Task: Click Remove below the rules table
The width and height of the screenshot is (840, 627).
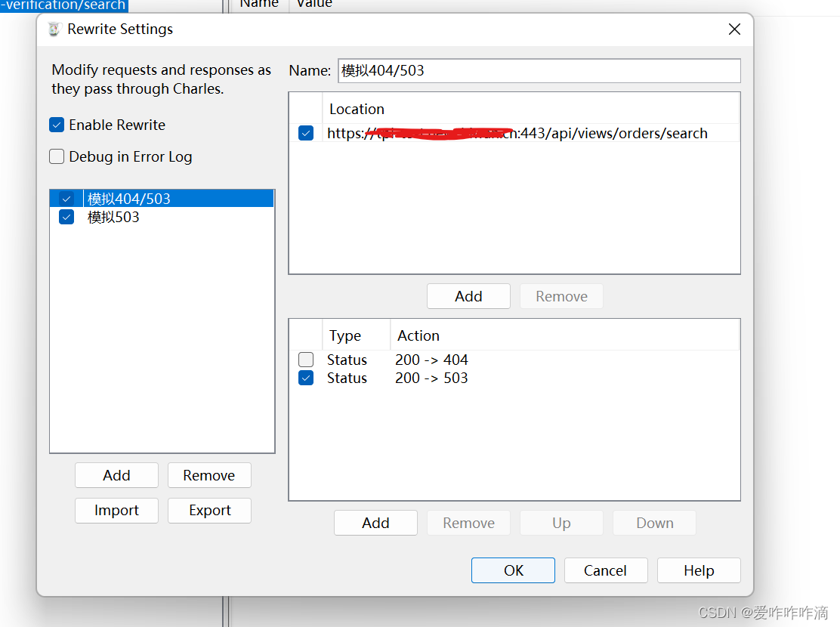Action: pos(468,523)
